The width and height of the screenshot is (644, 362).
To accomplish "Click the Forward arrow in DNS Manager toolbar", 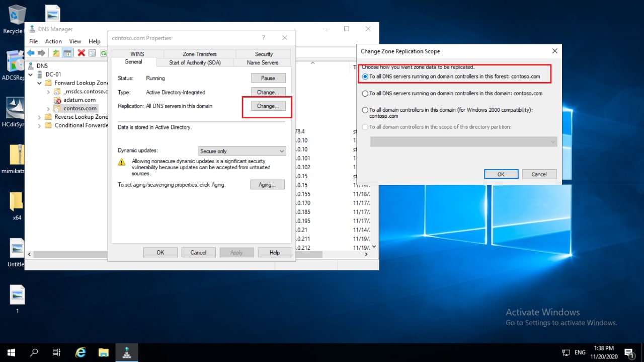I will pos(42,53).
